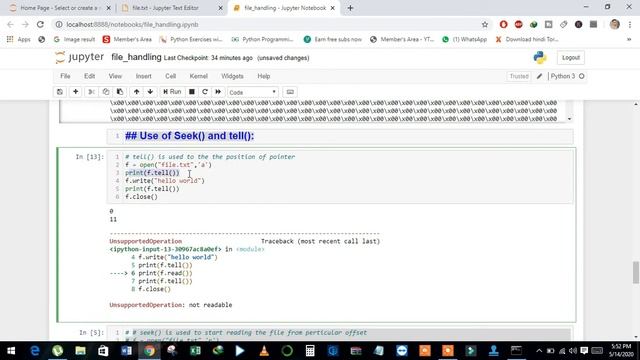The width and height of the screenshot is (640, 360).
Task: Open Chrome menu three dots
Action: [630, 24]
